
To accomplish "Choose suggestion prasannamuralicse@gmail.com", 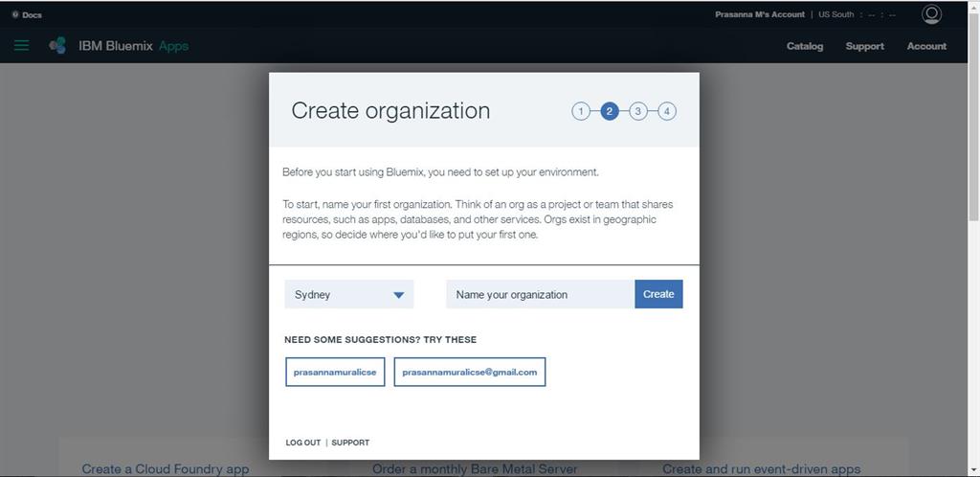I will (469, 372).
